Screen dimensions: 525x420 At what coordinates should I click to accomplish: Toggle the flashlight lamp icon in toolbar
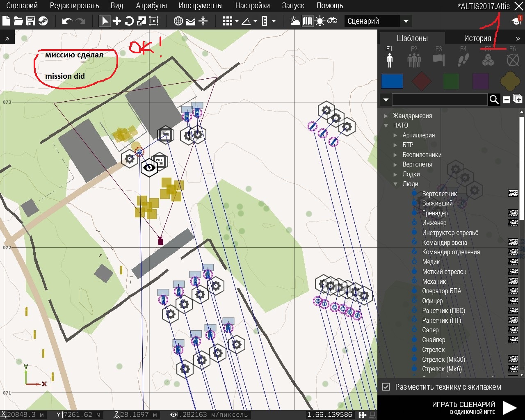click(x=320, y=21)
